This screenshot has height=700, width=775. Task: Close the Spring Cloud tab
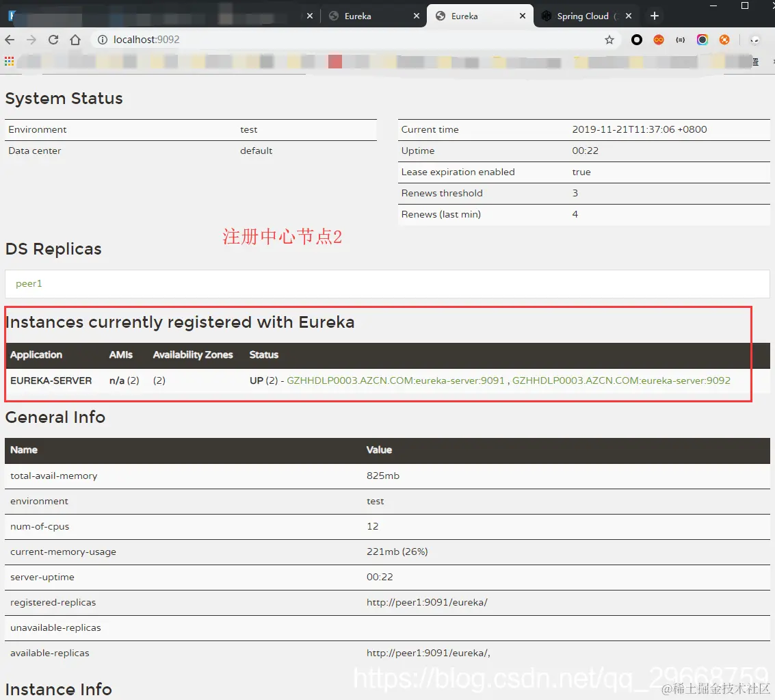[x=629, y=16]
